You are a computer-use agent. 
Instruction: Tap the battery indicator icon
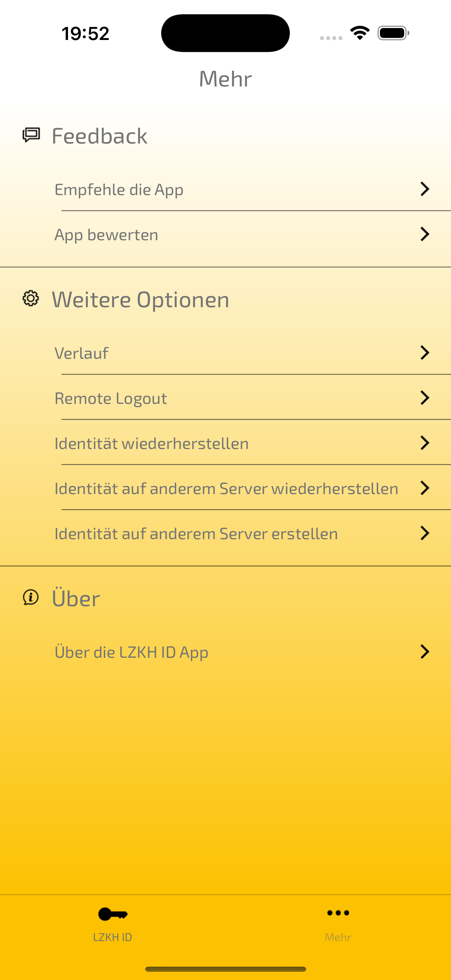pos(393,33)
